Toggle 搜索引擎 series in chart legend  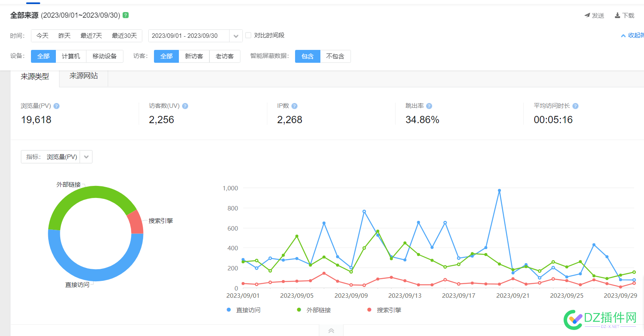(x=384, y=310)
